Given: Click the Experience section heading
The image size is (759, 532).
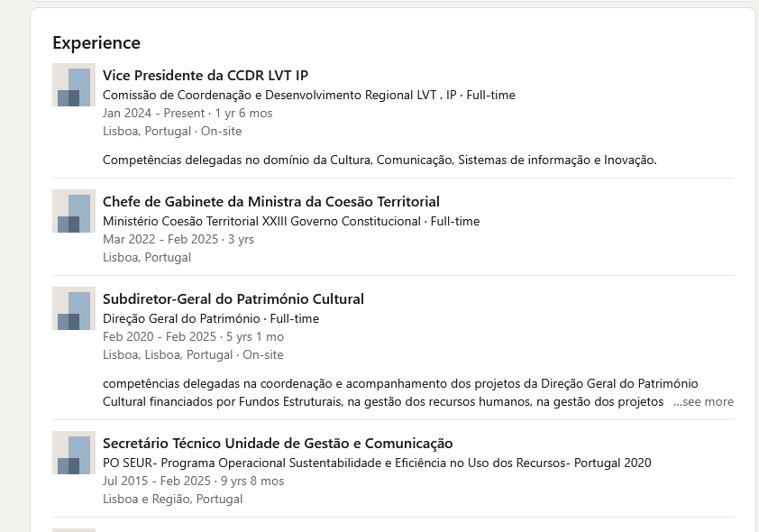Looking at the screenshot, I should click(96, 42).
